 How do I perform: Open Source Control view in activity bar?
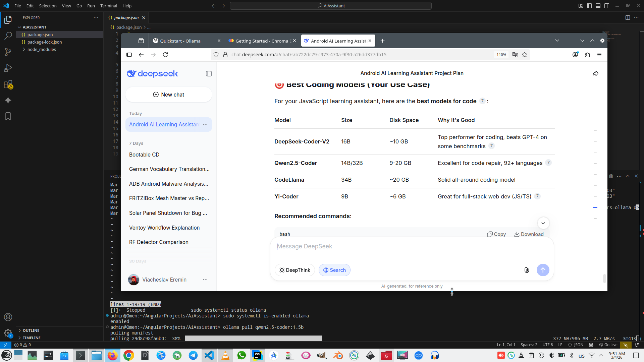click(8, 52)
